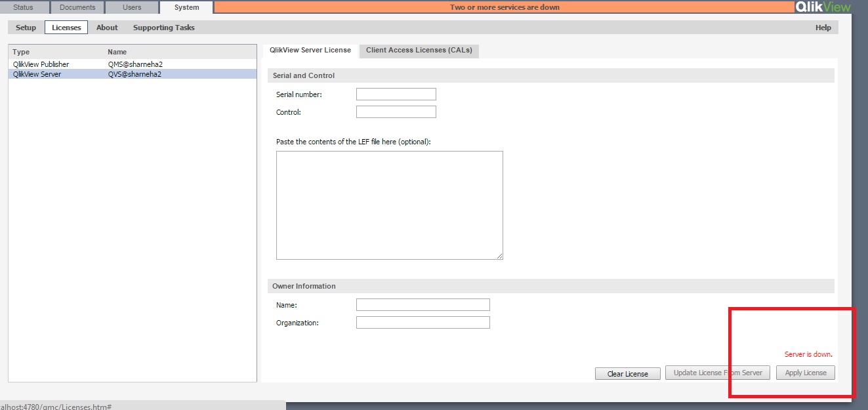Click the QlikView logo

coord(823,7)
